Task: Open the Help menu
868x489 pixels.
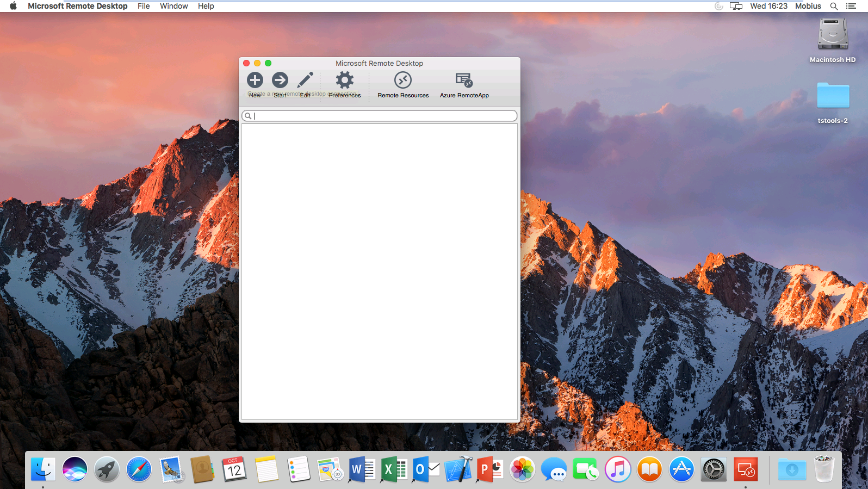Action: point(206,6)
